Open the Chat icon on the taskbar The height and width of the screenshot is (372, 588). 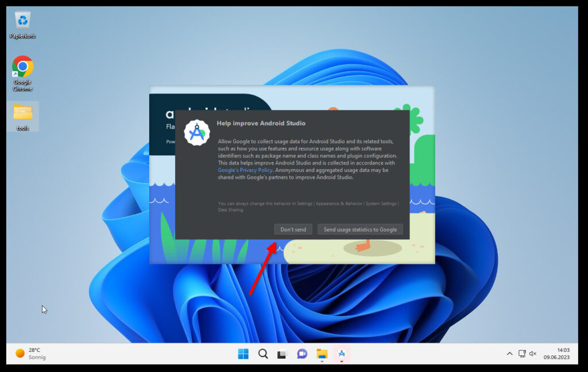(302, 354)
